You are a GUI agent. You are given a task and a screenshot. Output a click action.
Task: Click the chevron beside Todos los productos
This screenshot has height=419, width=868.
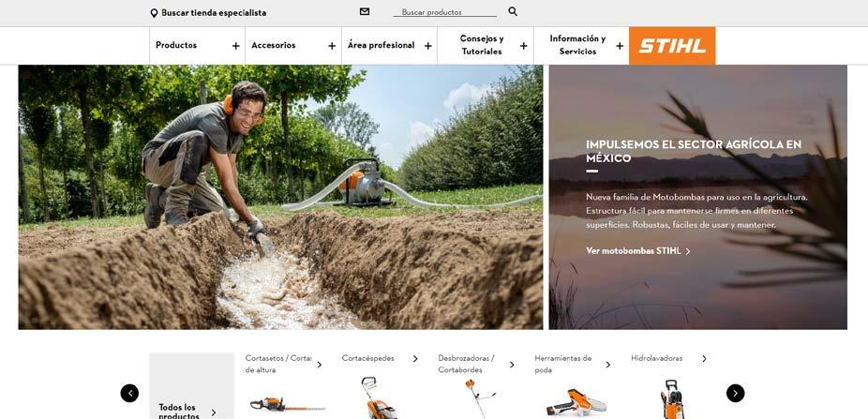[x=214, y=412]
